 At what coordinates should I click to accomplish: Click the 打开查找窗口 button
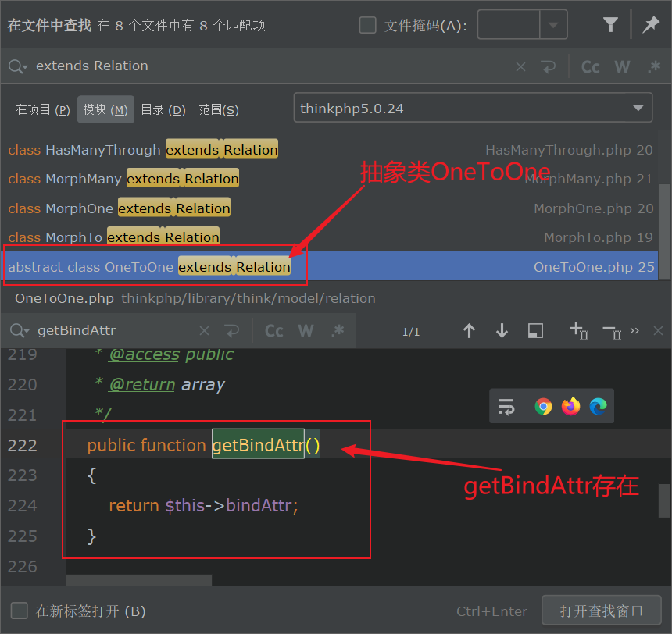pos(601,611)
